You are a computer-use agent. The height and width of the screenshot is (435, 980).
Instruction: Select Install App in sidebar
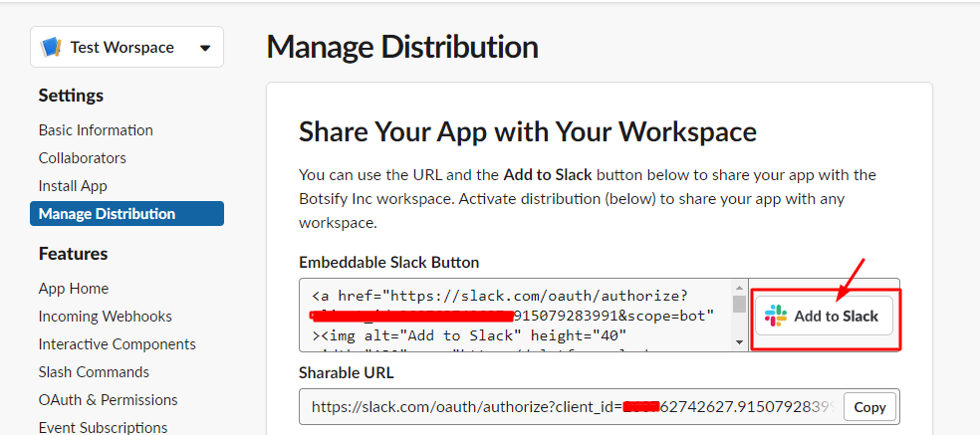(73, 186)
